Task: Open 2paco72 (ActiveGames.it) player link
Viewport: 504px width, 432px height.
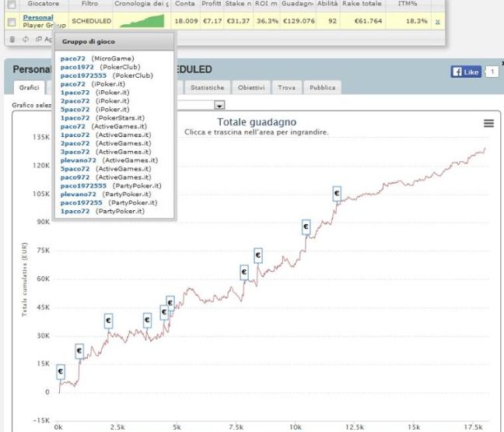Action: [x=75, y=143]
